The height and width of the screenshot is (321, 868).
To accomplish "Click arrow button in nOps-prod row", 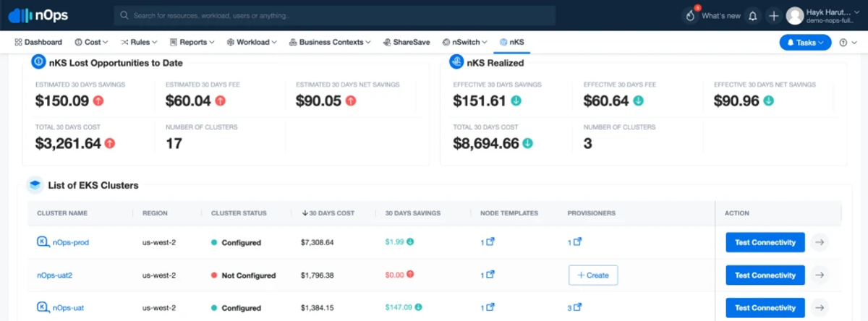I will coord(819,242).
